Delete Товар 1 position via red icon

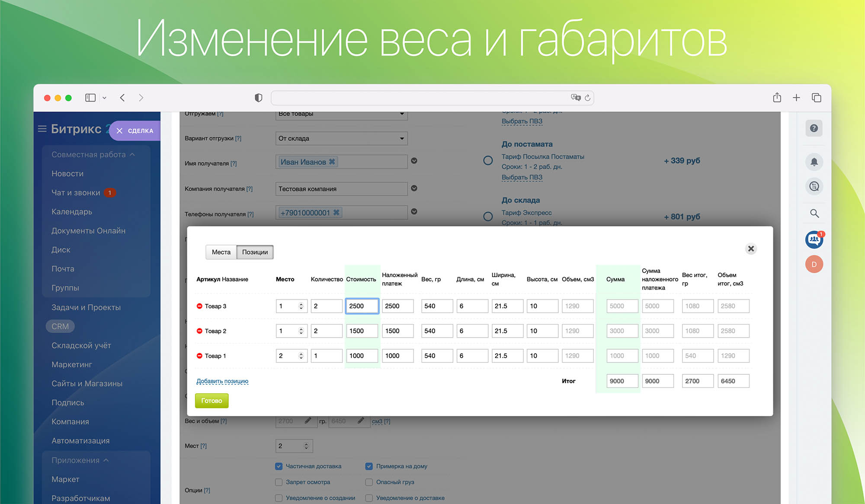tap(199, 356)
